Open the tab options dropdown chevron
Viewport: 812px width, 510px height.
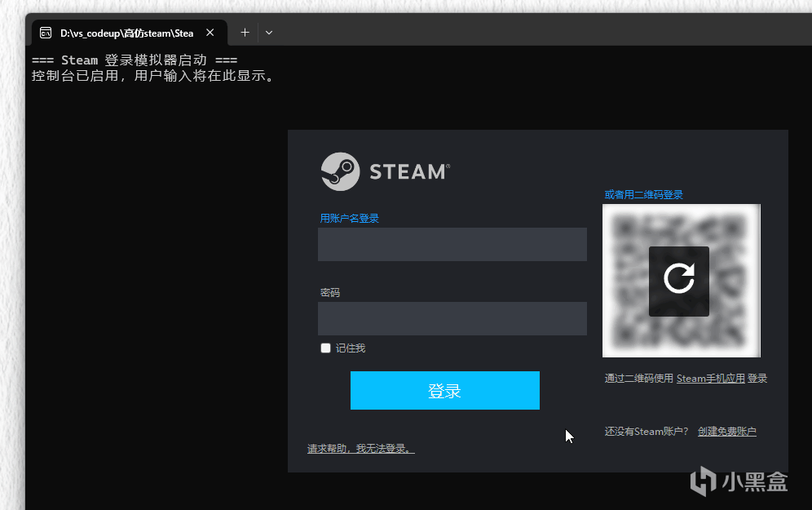pos(268,32)
